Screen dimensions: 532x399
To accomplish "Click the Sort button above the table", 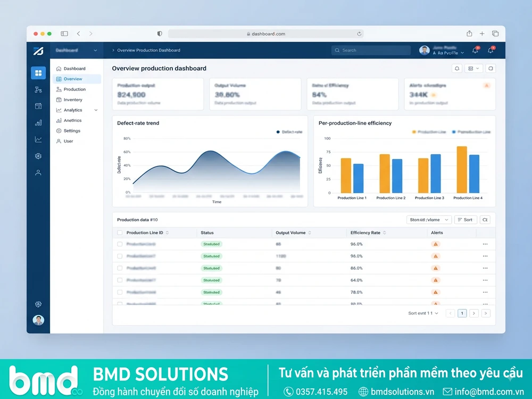I will [465, 220].
